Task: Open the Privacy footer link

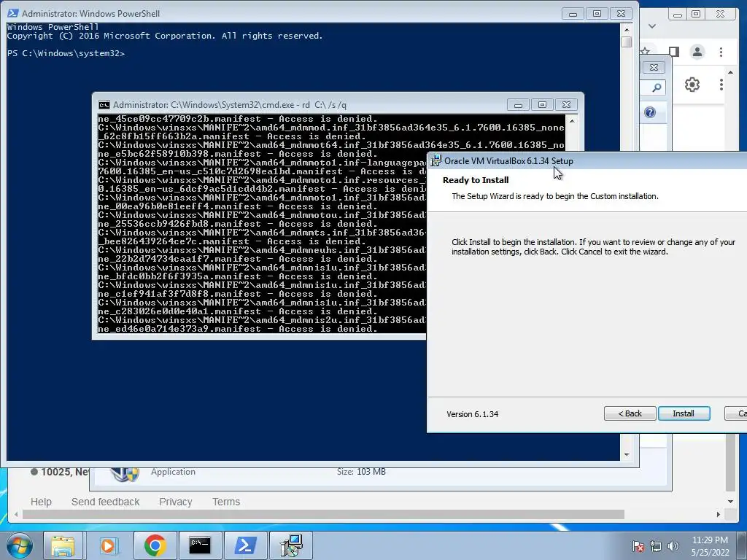Action: [x=175, y=502]
